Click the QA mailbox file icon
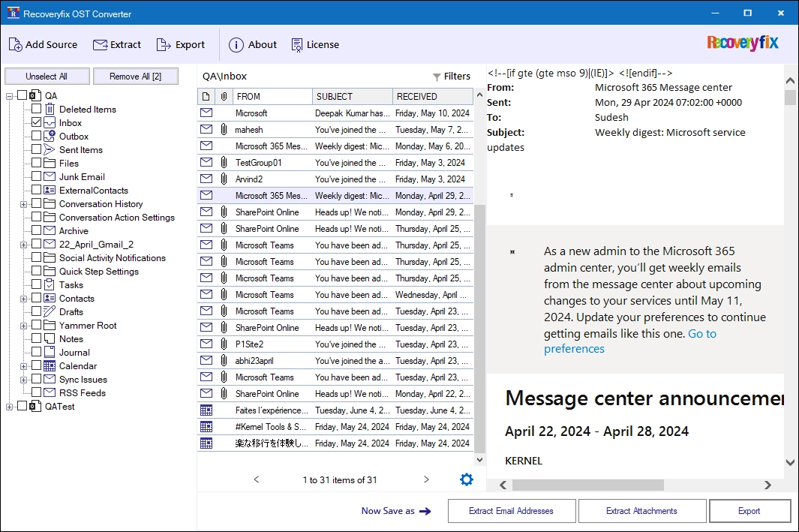 click(35, 95)
